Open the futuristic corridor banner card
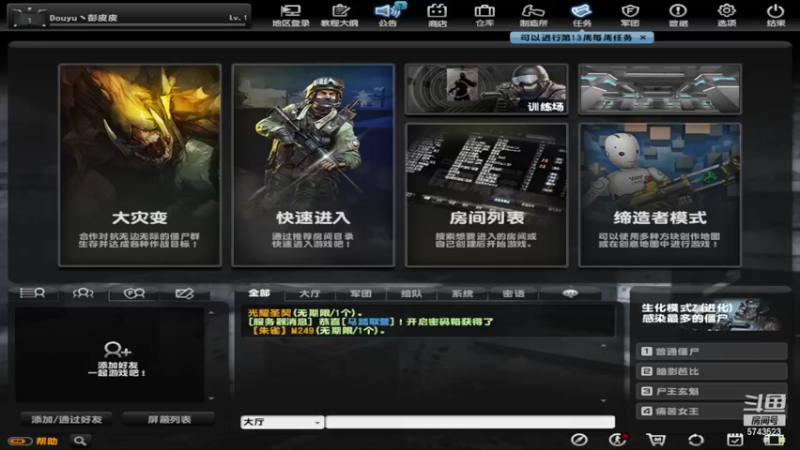 (660, 89)
